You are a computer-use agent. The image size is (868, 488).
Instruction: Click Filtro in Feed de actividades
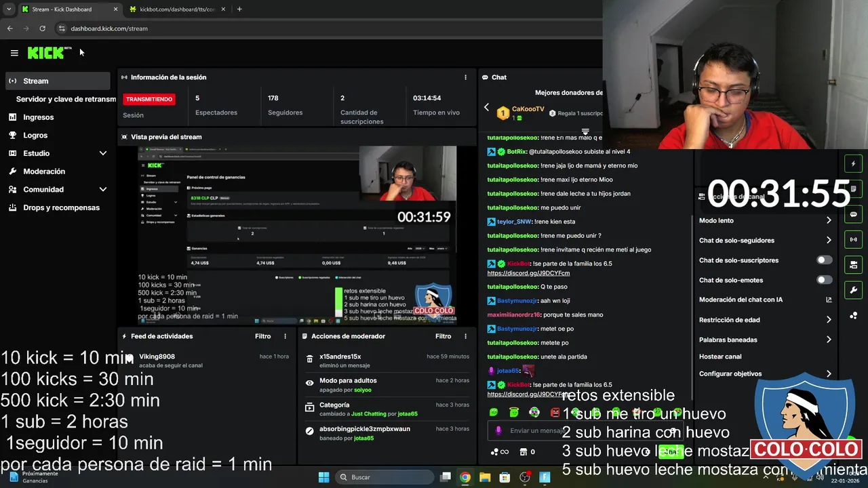(x=262, y=336)
